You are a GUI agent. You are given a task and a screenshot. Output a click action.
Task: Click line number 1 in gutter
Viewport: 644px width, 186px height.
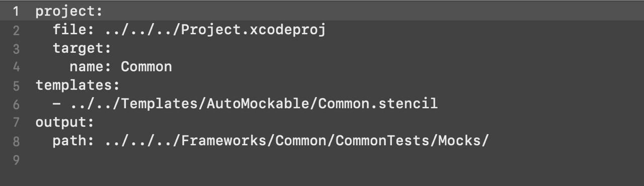pyautogui.click(x=16, y=12)
